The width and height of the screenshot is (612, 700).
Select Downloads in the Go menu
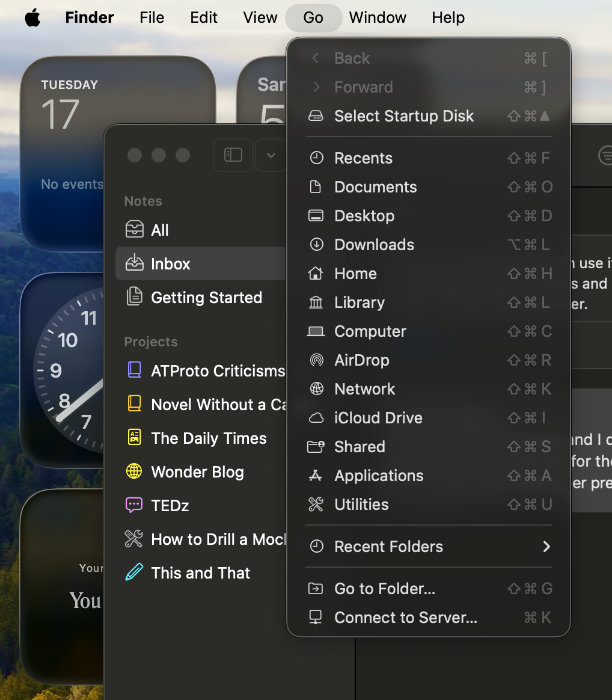click(x=429, y=245)
